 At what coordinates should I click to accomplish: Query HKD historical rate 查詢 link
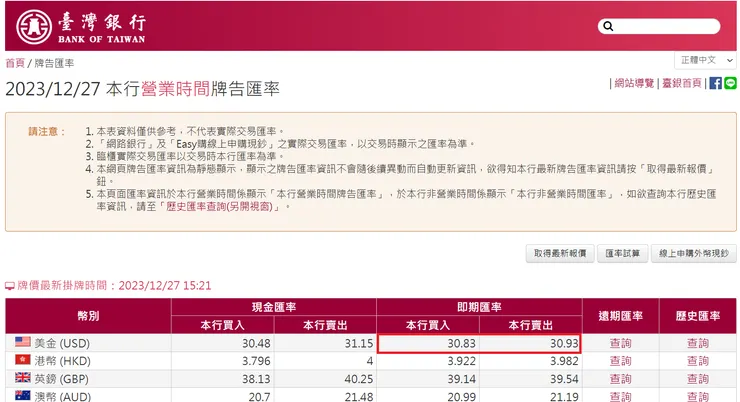pyautogui.click(x=698, y=361)
